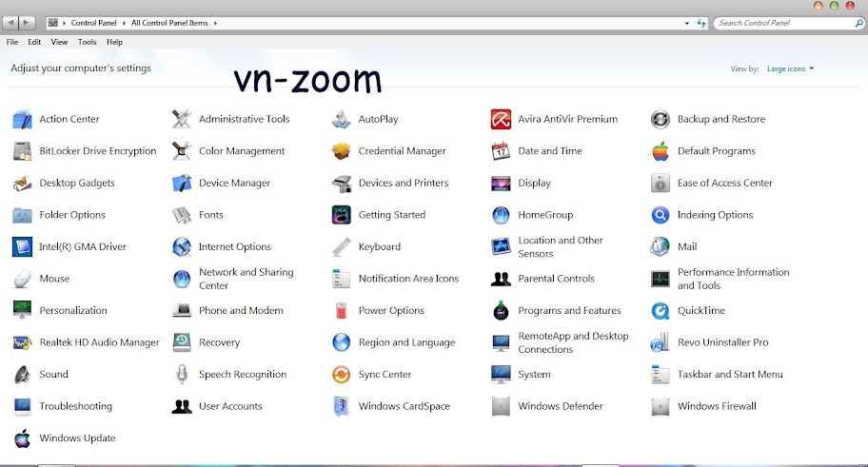Click the search magnifier icon
This screenshot has width=868, height=467.
point(858,23)
